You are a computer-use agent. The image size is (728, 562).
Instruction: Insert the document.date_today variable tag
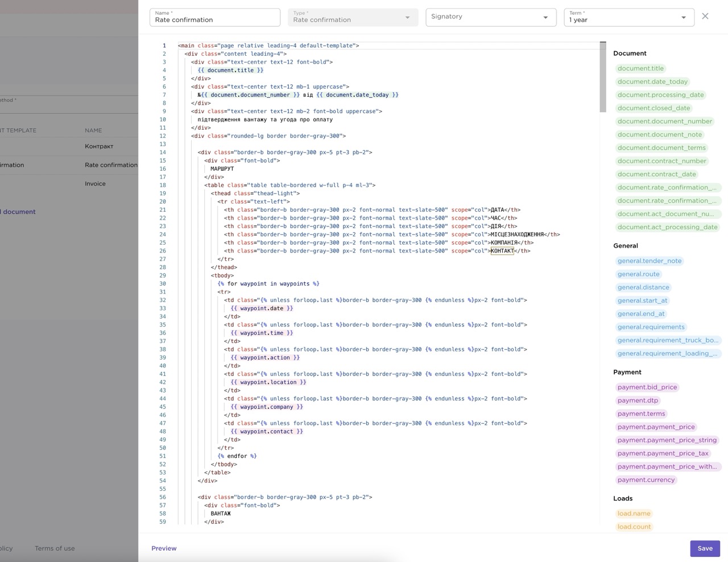tap(652, 81)
